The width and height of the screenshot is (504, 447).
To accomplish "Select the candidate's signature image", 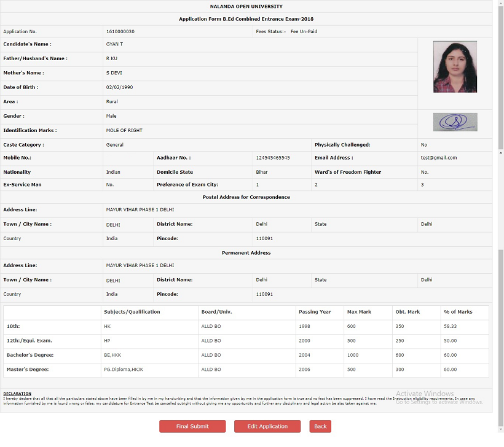I will tap(455, 122).
